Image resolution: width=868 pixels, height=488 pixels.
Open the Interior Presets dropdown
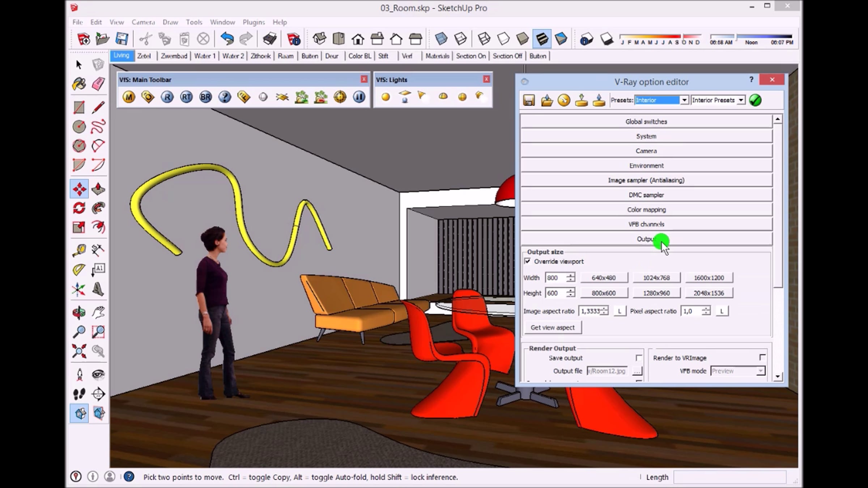click(x=741, y=100)
